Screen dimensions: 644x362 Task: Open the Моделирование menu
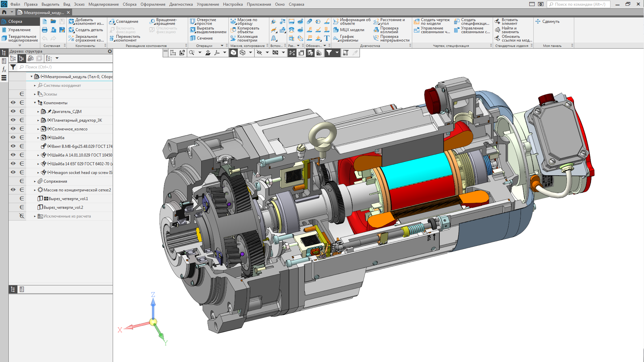click(103, 4)
